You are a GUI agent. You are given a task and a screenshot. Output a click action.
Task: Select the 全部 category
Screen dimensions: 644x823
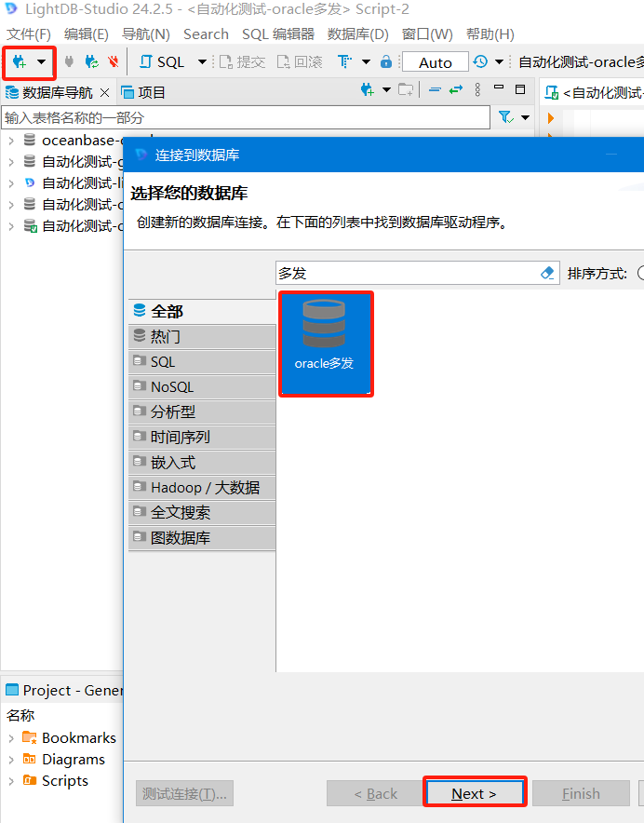[x=202, y=311]
